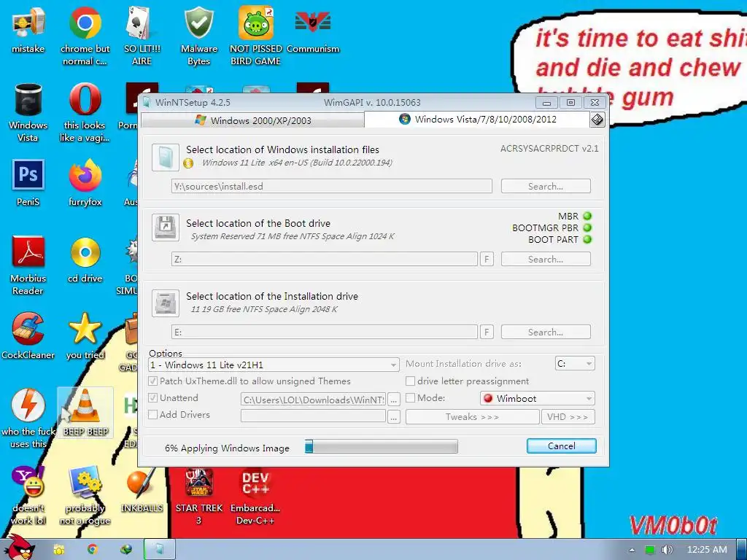Image resolution: width=747 pixels, height=560 pixels.
Task: Show hidden system tray icons arrow
Action: (x=632, y=550)
